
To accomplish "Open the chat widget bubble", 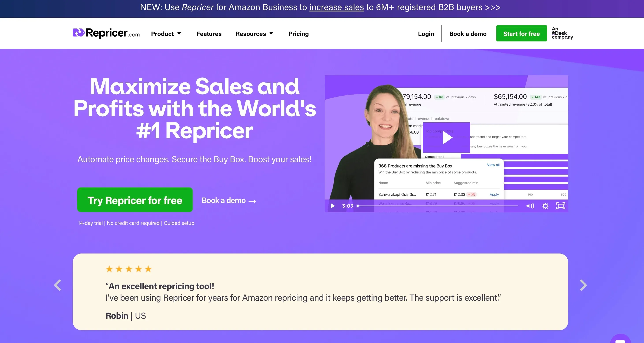I will (620, 339).
